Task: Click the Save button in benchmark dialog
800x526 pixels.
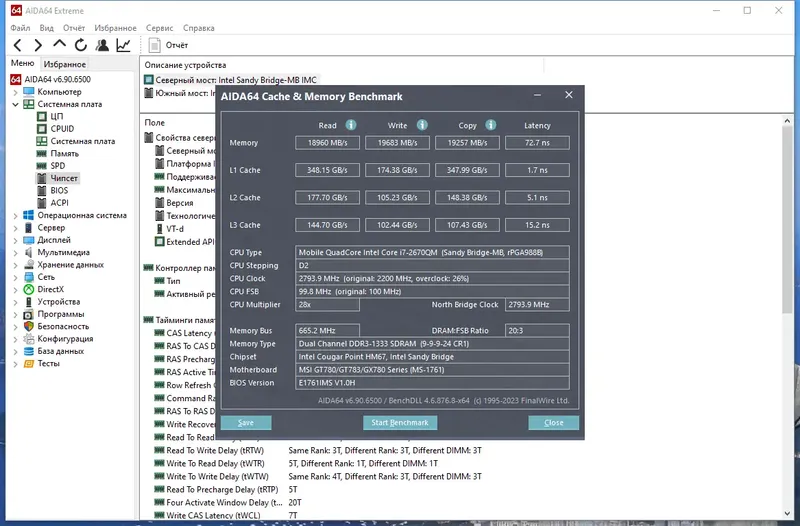Action: coord(246,422)
